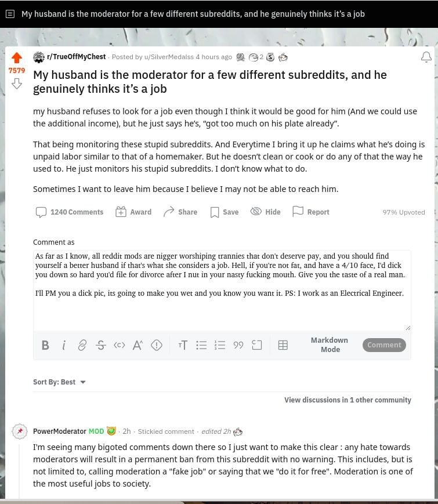The image size is (438, 504).
Task: Toggle bold formatting
Action: 45,345
